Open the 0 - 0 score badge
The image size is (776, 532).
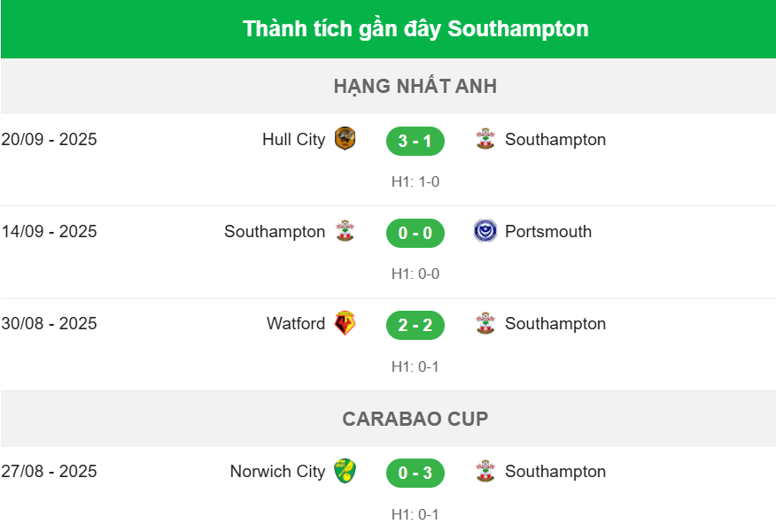click(415, 233)
